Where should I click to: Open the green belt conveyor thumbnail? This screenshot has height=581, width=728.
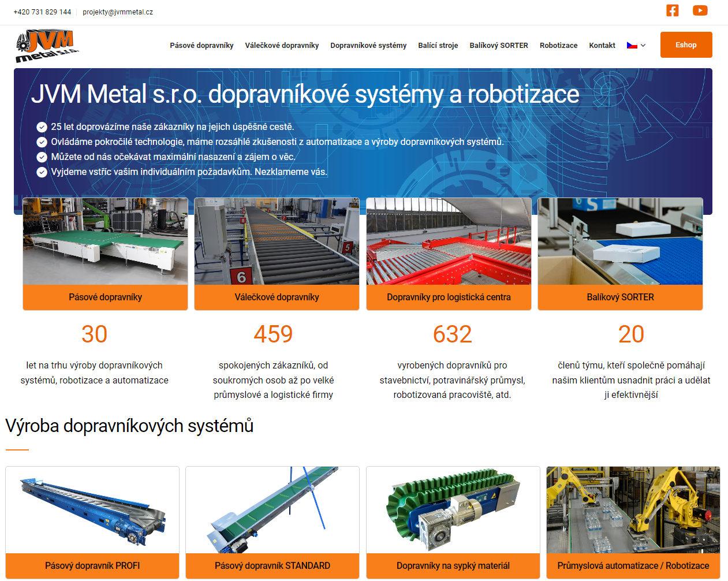(105, 241)
